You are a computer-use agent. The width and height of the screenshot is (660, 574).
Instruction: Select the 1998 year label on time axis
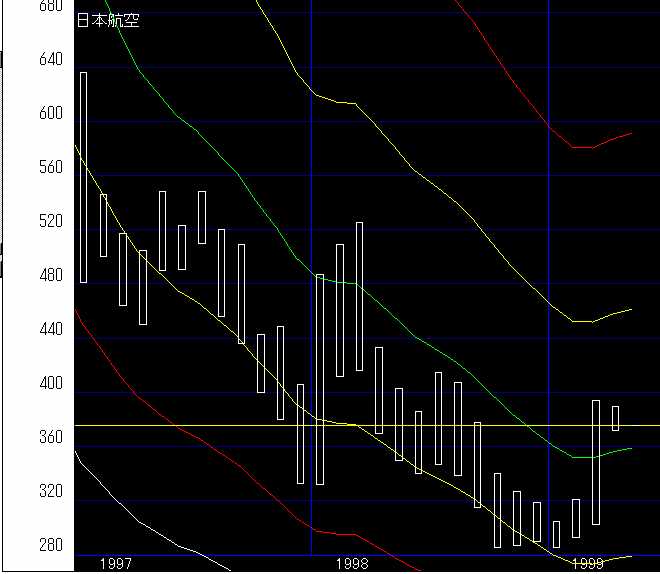pos(351,564)
